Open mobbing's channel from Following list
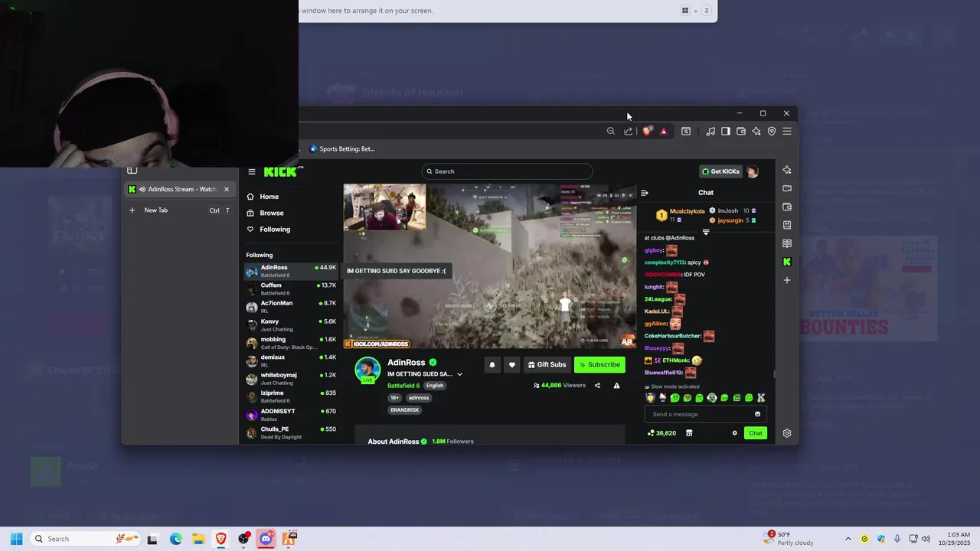 (291, 342)
